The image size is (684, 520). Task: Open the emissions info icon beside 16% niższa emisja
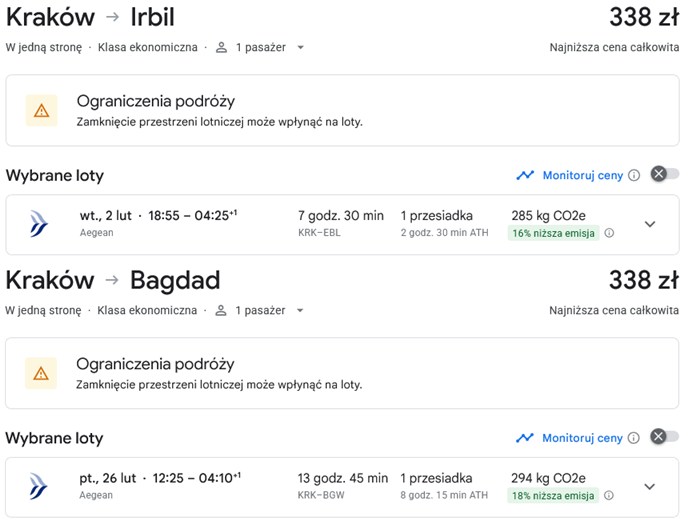pos(609,233)
